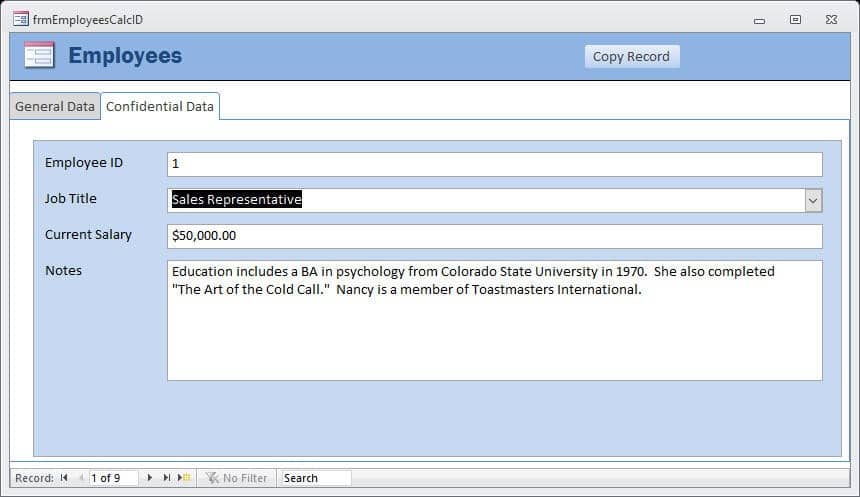Toggle the No Filter button

pos(236,478)
